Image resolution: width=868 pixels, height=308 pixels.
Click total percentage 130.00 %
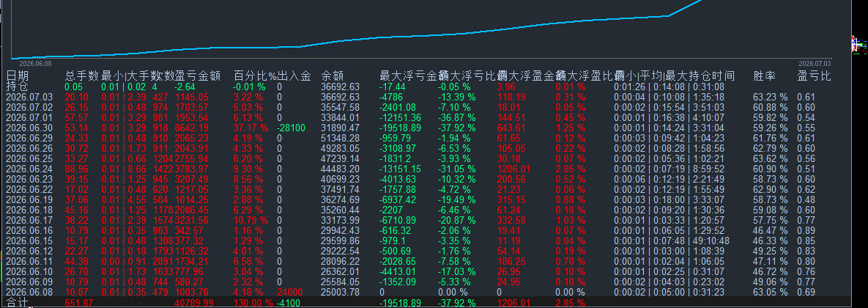(253, 303)
